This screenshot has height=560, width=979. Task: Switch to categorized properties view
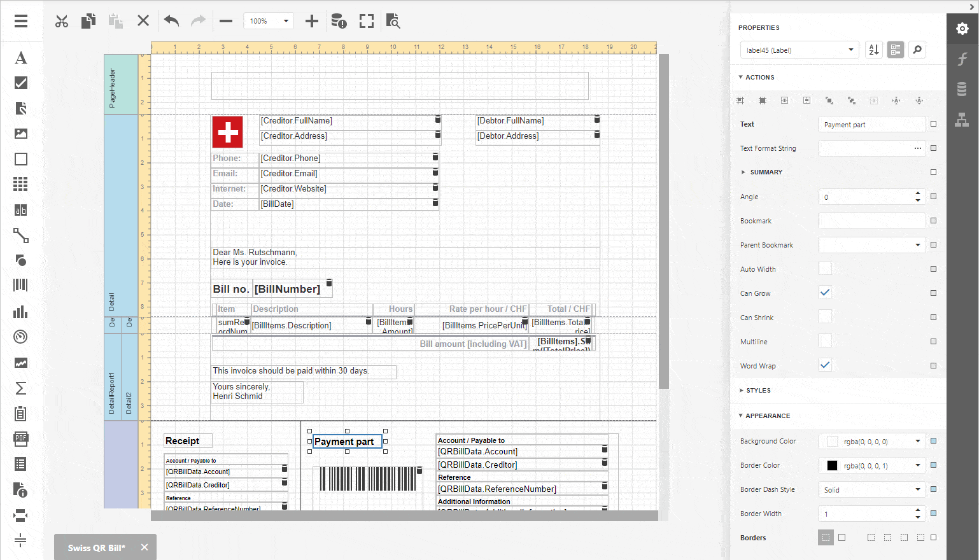point(896,50)
